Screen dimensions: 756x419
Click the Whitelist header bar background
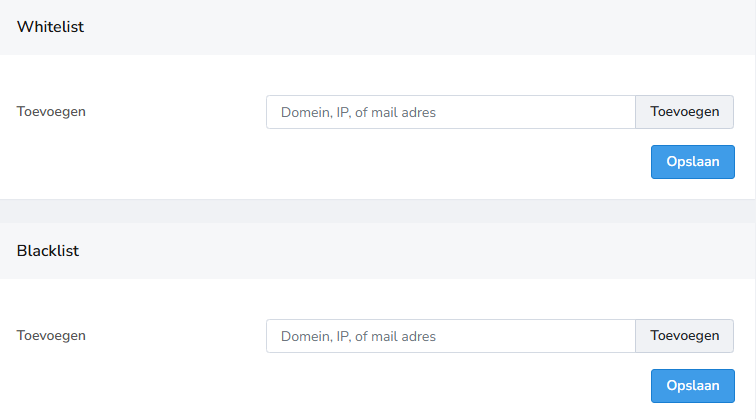click(x=400, y=27)
